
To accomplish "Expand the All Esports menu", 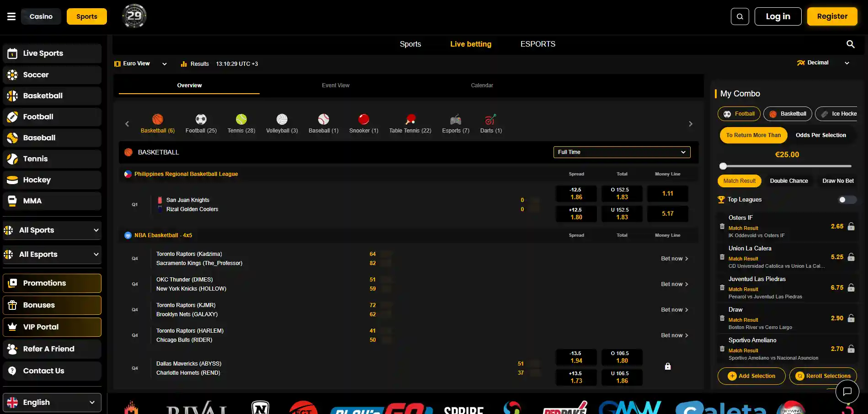I will point(52,255).
